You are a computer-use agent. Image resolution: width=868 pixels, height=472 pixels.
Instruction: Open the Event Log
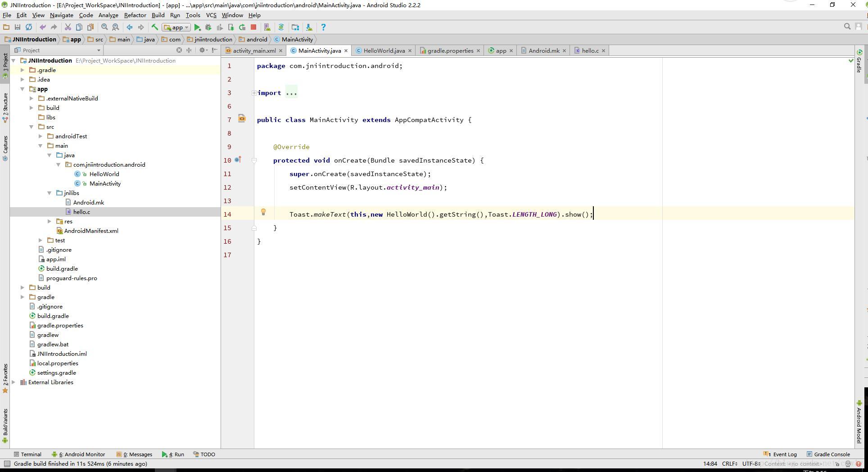[x=780, y=454]
